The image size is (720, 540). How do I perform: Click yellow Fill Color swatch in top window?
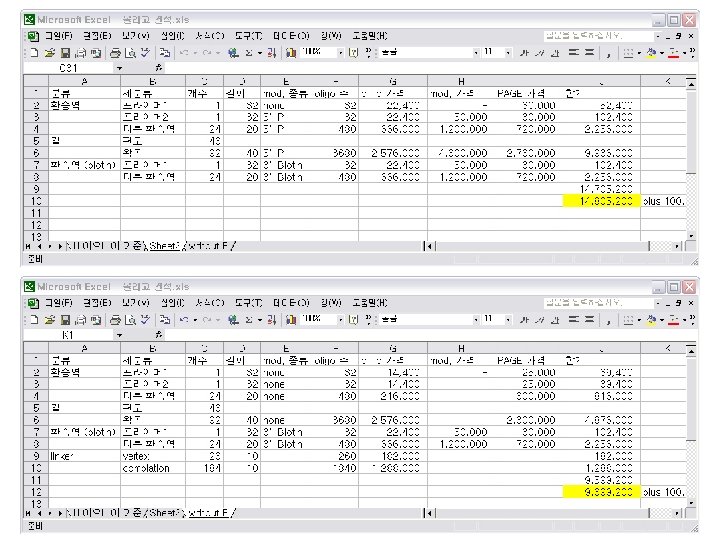(x=651, y=53)
